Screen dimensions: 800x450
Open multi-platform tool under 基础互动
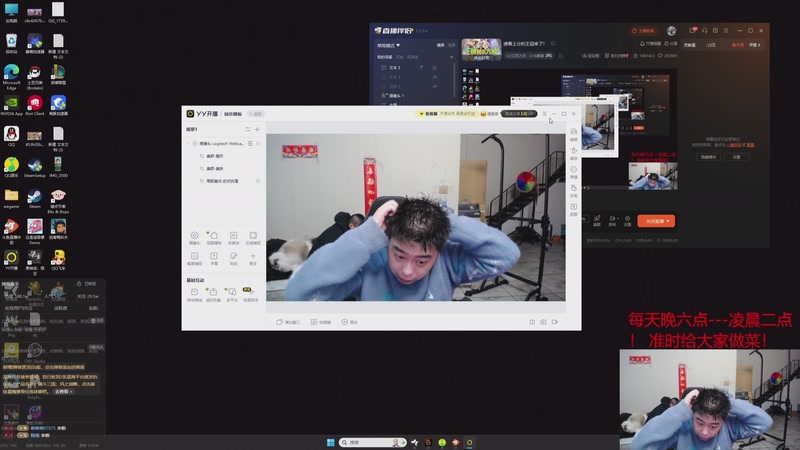[x=232, y=294]
